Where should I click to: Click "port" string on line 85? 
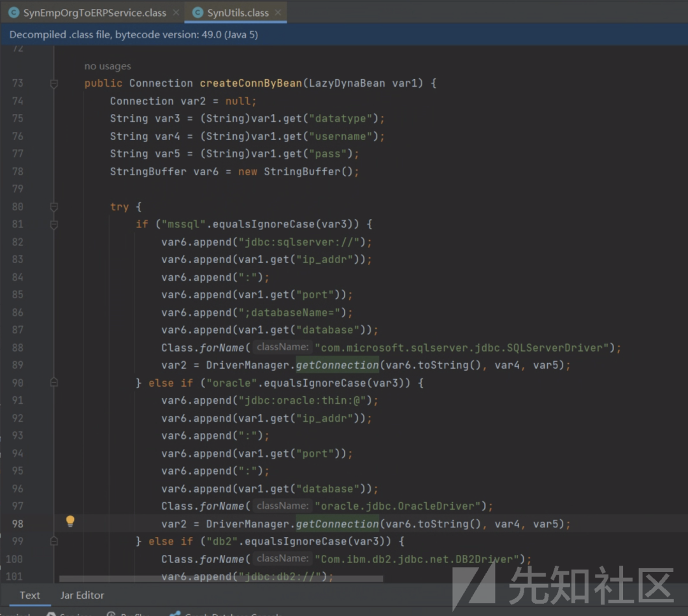pos(315,295)
